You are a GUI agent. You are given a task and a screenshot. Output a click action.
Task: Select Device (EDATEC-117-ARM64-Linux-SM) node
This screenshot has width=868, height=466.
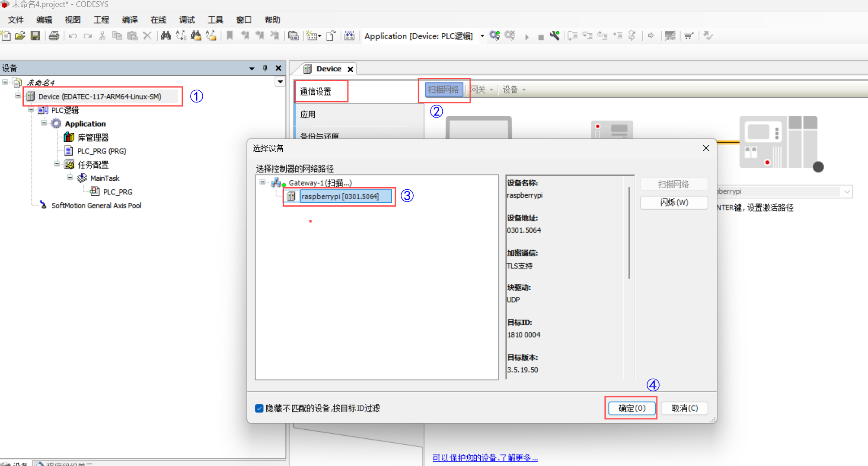(x=100, y=96)
